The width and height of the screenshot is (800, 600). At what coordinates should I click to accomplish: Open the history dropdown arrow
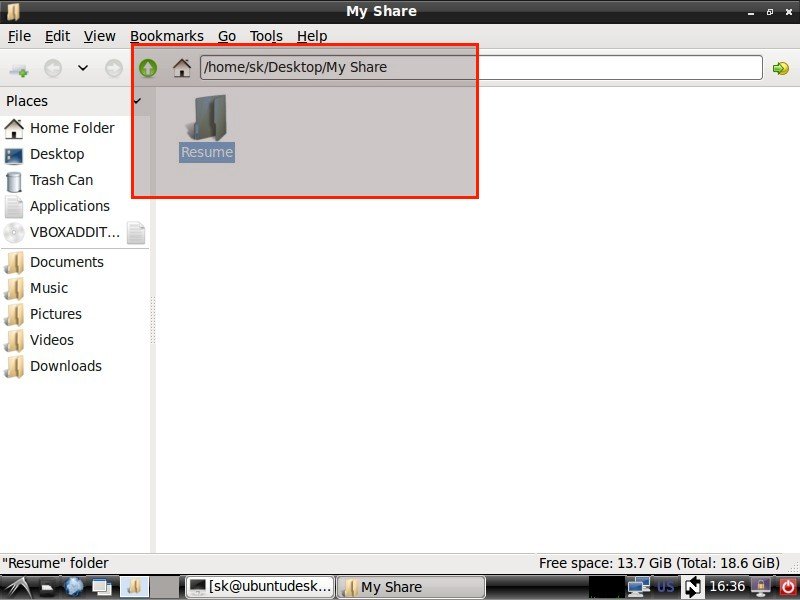(x=83, y=68)
